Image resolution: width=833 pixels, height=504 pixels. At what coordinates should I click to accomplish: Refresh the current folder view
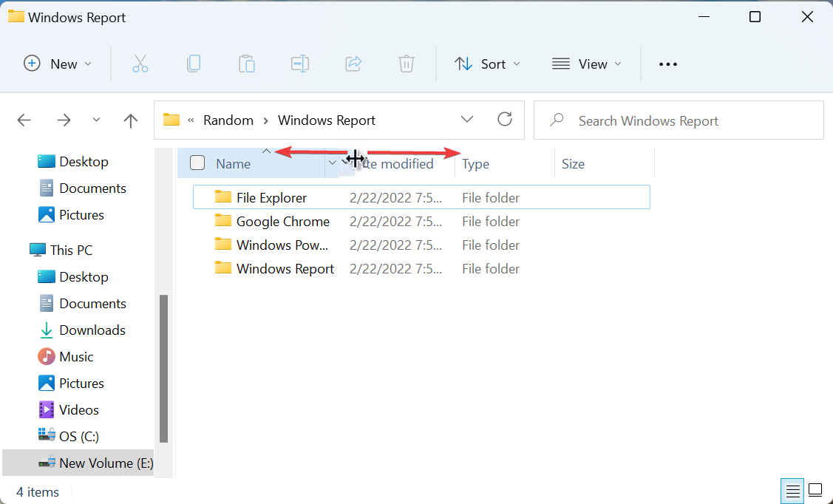click(x=505, y=119)
